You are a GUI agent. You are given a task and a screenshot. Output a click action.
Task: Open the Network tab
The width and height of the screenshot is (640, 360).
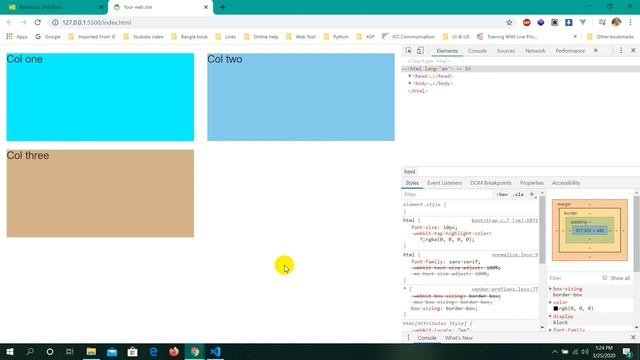(x=535, y=51)
